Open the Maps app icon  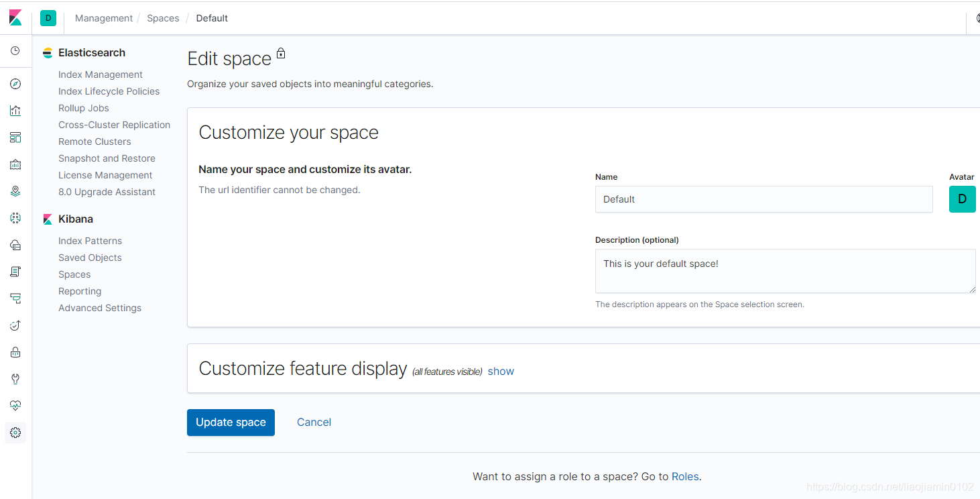point(15,191)
